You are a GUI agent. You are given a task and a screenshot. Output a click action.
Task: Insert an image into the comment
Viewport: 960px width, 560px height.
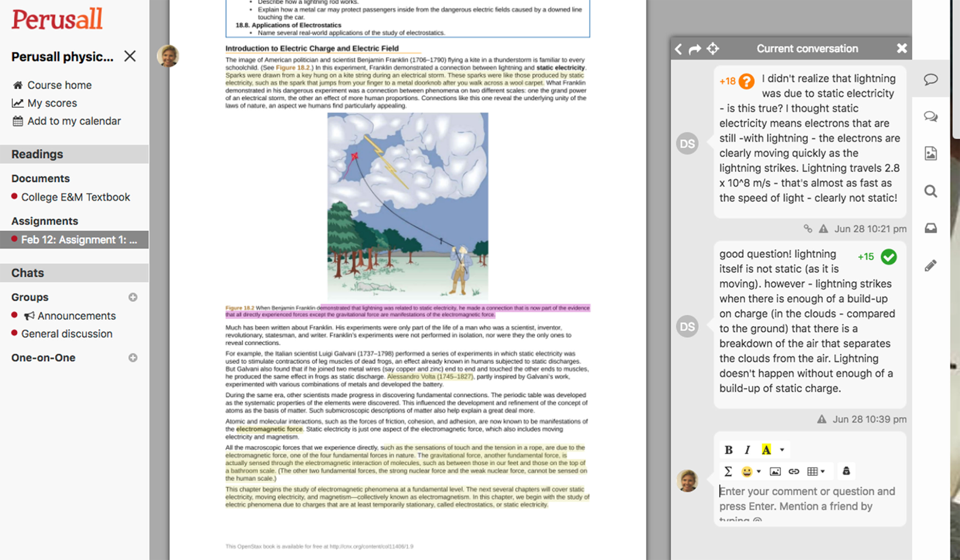775,471
